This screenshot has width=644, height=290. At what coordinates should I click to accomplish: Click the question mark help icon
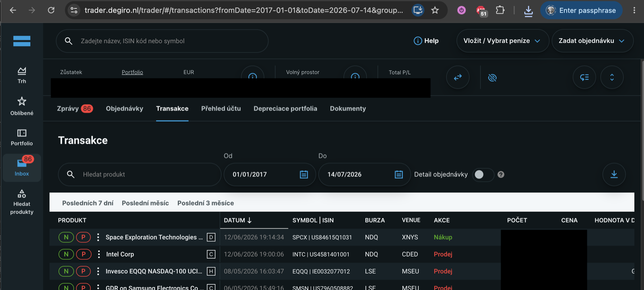click(x=501, y=174)
